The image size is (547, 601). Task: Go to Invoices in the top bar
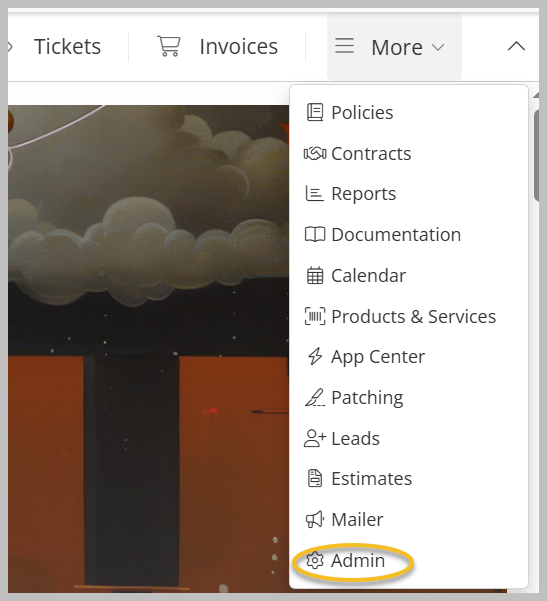coord(238,47)
